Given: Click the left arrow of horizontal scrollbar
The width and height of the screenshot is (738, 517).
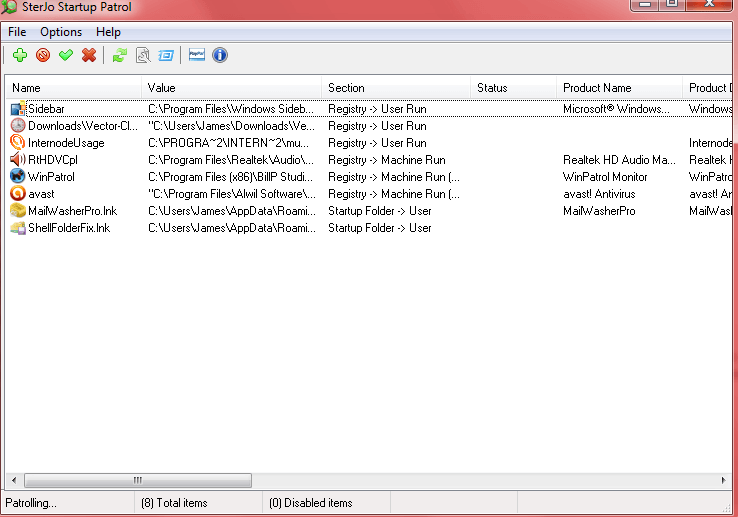Looking at the screenshot, I should (14, 480).
